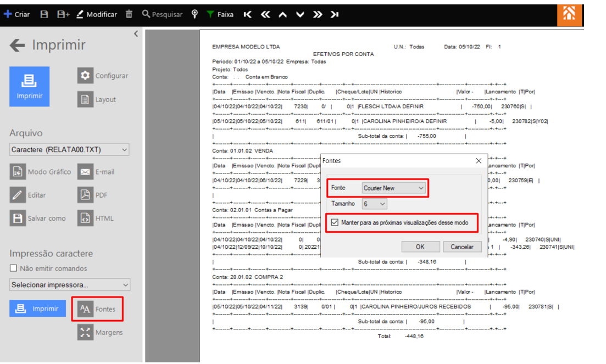This screenshot has width=606, height=364.
Task: Export report as PDF
Action: [x=93, y=195]
